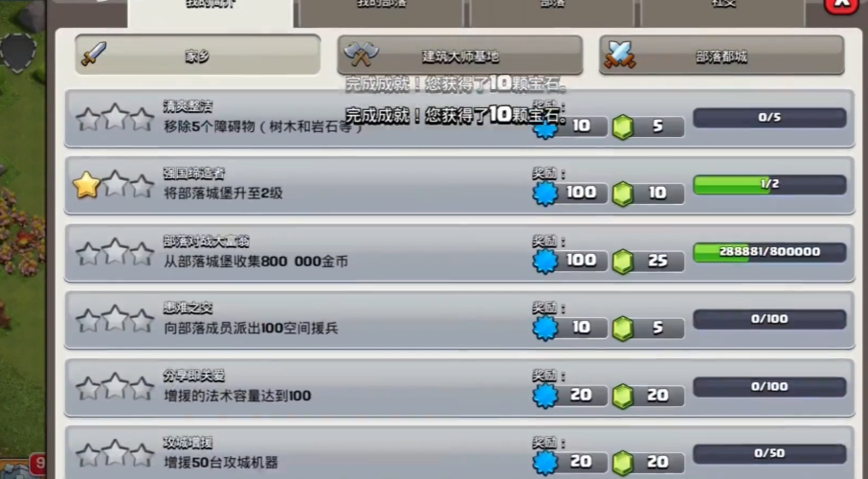The width and height of the screenshot is (868, 479).
Task: Click the blue experience badge in 强国缔造者 row
Action: click(x=545, y=194)
